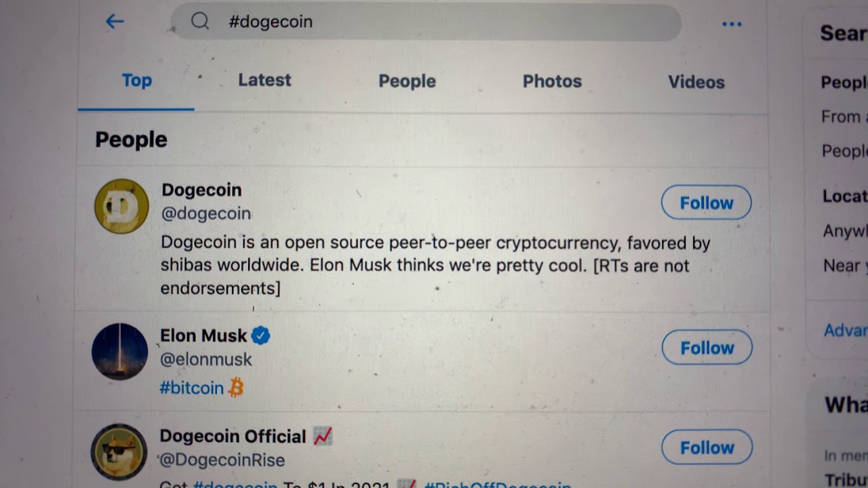Click the chart emoji beside Dogecoin Official

point(323,436)
